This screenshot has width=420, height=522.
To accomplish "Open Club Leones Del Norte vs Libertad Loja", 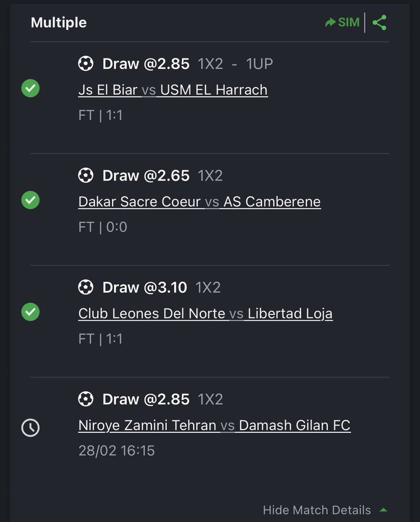I will [x=205, y=314].
